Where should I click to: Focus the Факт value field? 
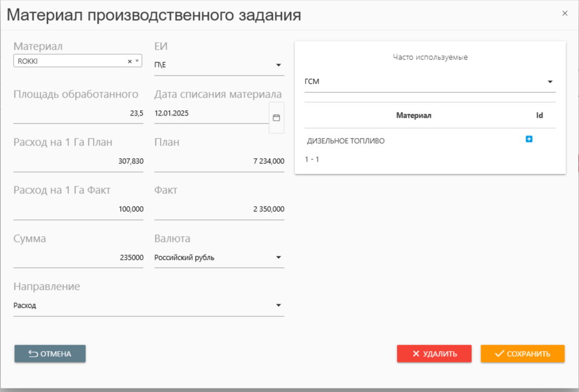[219, 210]
